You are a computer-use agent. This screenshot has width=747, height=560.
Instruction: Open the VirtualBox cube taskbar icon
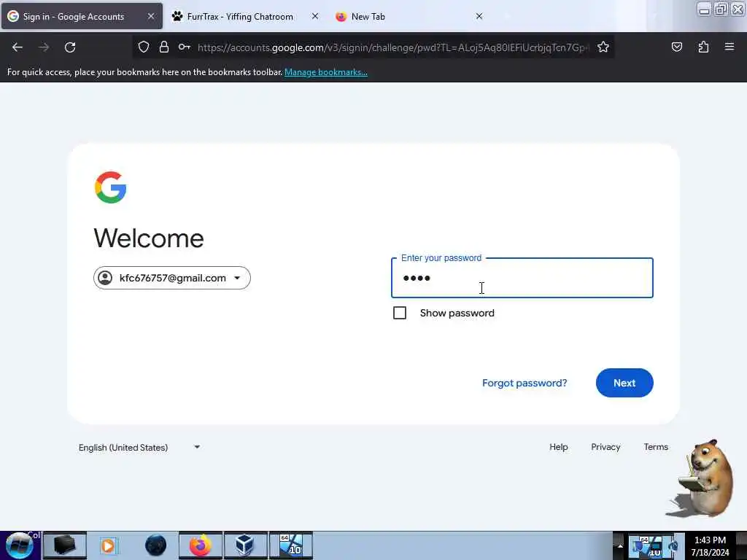point(245,545)
